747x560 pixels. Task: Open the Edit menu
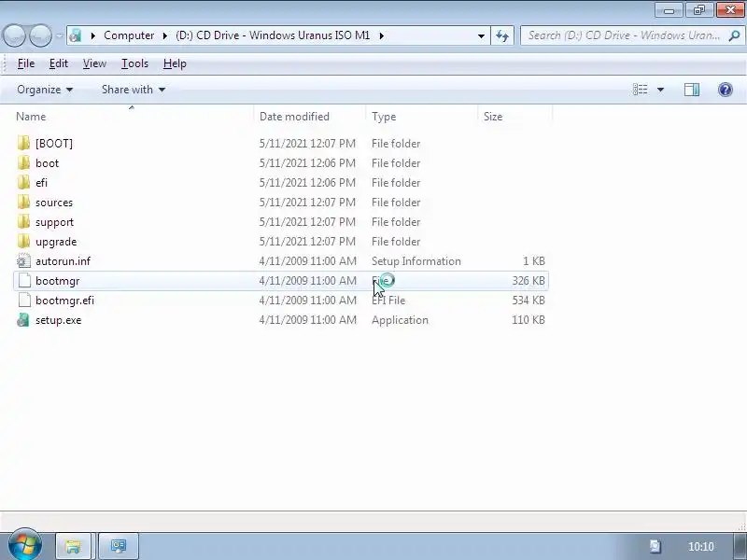pos(59,63)
